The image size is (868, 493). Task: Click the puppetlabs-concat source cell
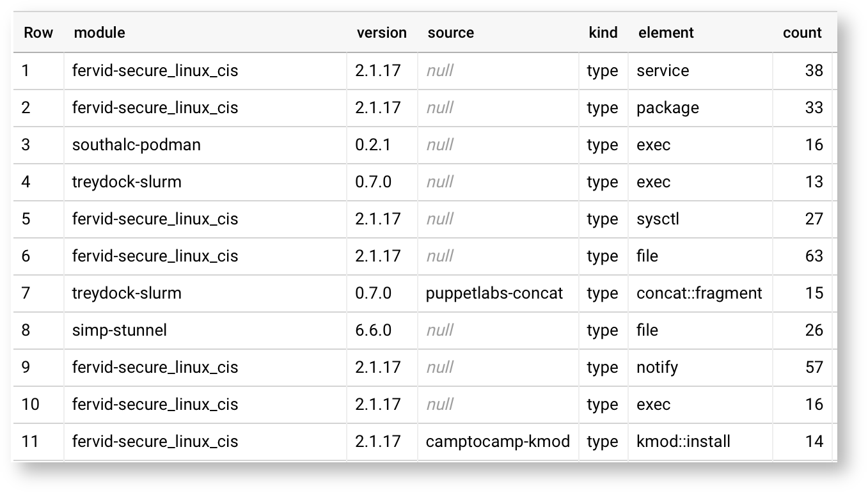click(x=494, y=293)
